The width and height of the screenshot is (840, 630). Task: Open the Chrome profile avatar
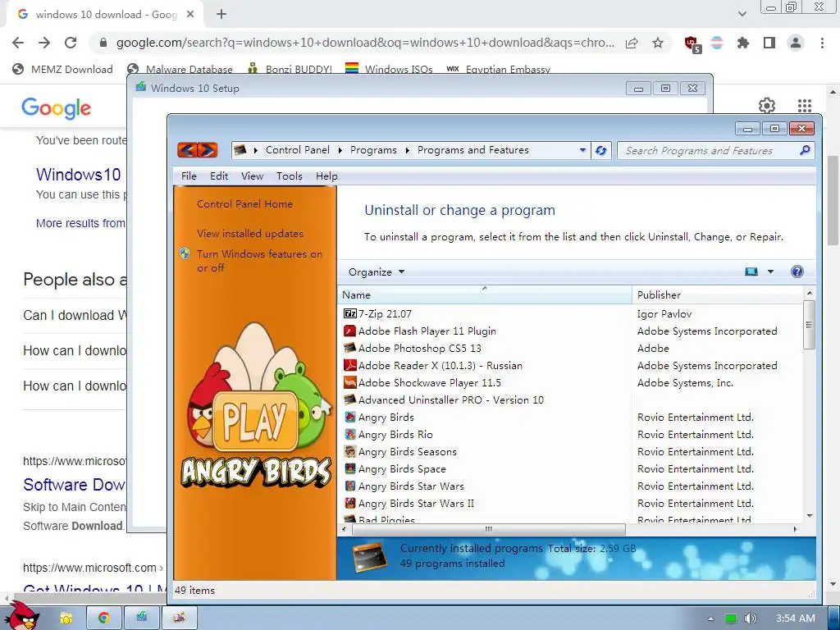coord(796,43)
